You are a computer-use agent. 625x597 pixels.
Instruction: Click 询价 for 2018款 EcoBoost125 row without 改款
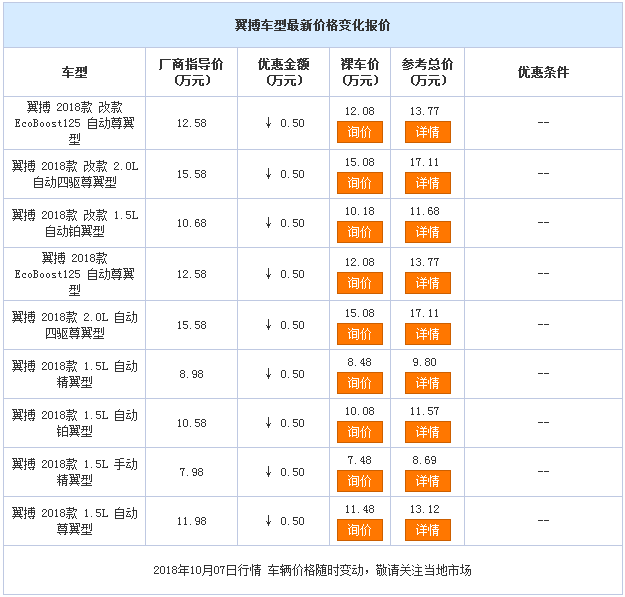[360, 283]
